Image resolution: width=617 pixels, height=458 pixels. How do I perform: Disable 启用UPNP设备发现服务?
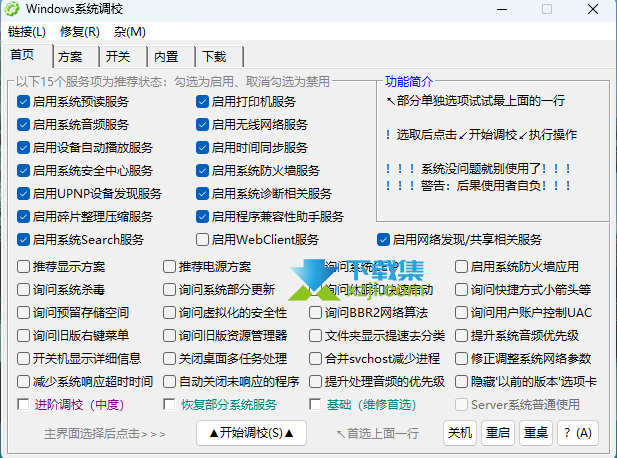(23, 194)
